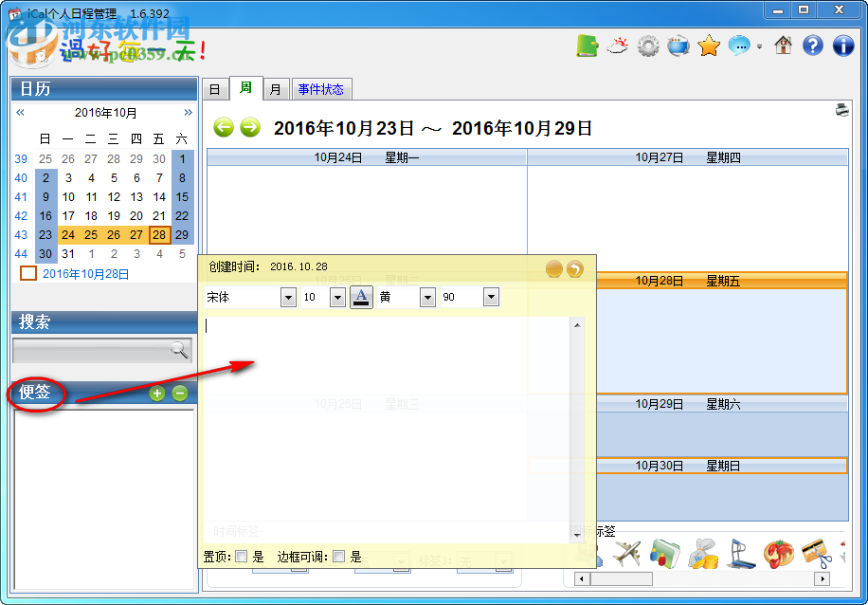Screen dimensions: 868x605
Task: Select the lobster food icon tag
Action: [778, 553]
